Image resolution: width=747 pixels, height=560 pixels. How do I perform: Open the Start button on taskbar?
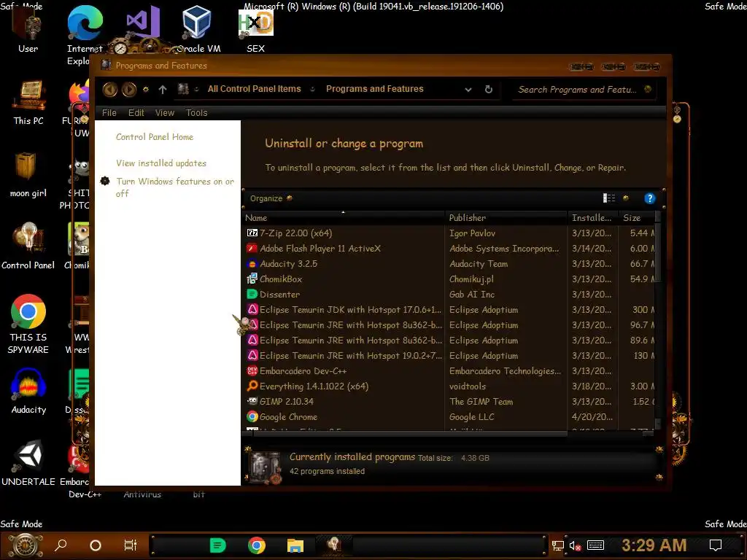pos(26,545)
